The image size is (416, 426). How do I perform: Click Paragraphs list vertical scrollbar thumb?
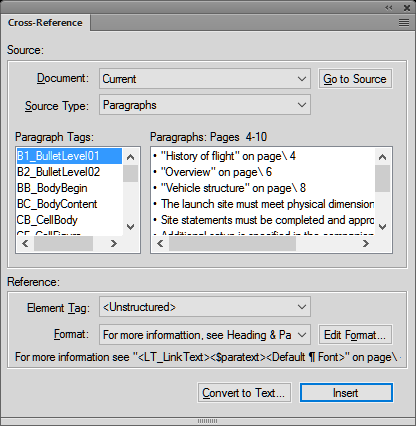click(x=383, y=179)
